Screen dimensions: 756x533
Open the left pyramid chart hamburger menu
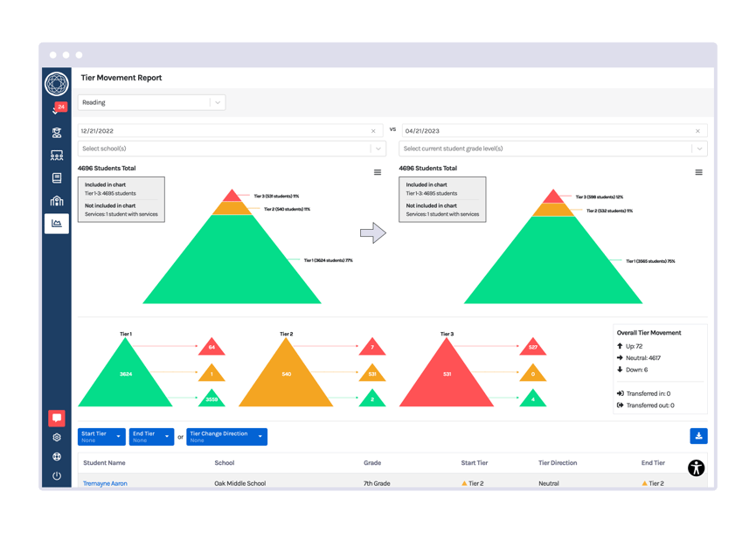pos(378,172)
